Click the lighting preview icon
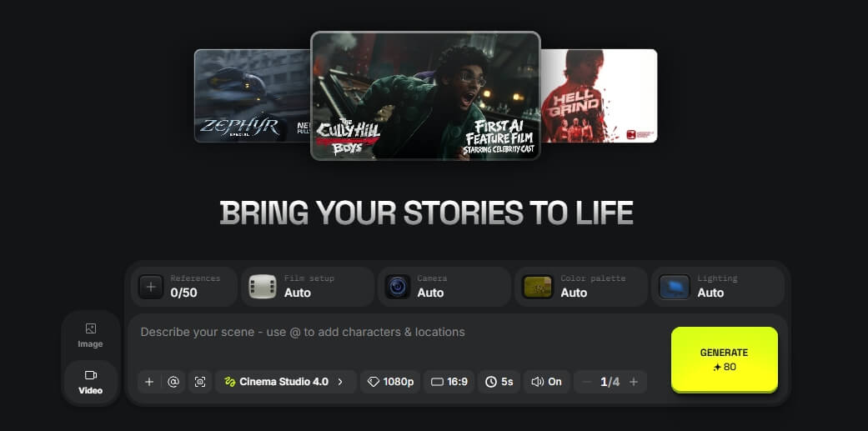Image resolution: width=868 pixels, height=431 pixels. point(675,287)
